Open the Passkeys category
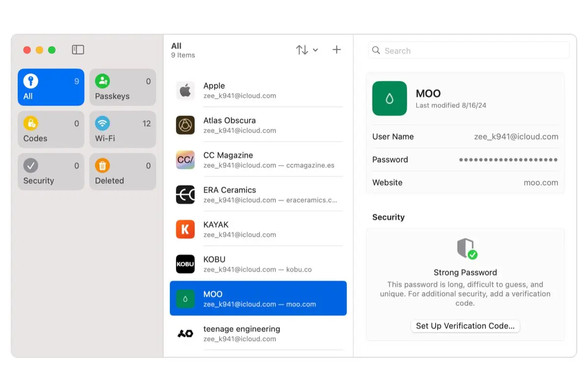The width and height of the screenshot is (588, 392). [x=122, y=87]
